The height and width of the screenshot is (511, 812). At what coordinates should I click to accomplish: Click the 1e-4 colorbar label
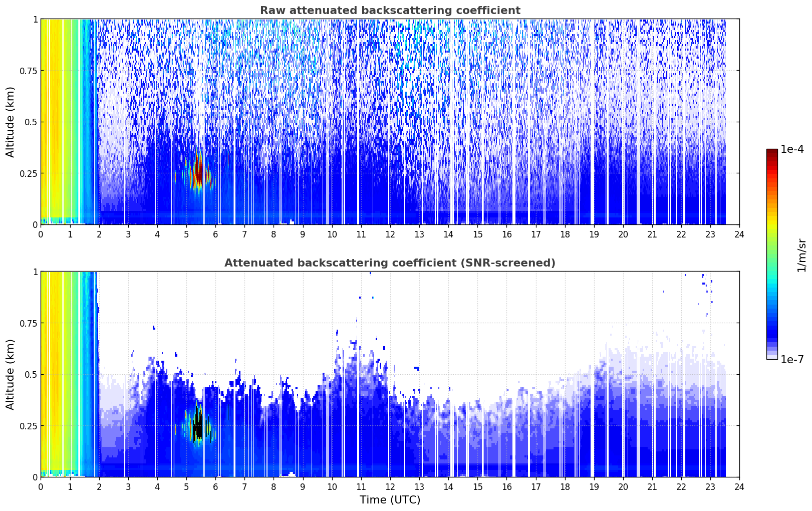point(792,149)
